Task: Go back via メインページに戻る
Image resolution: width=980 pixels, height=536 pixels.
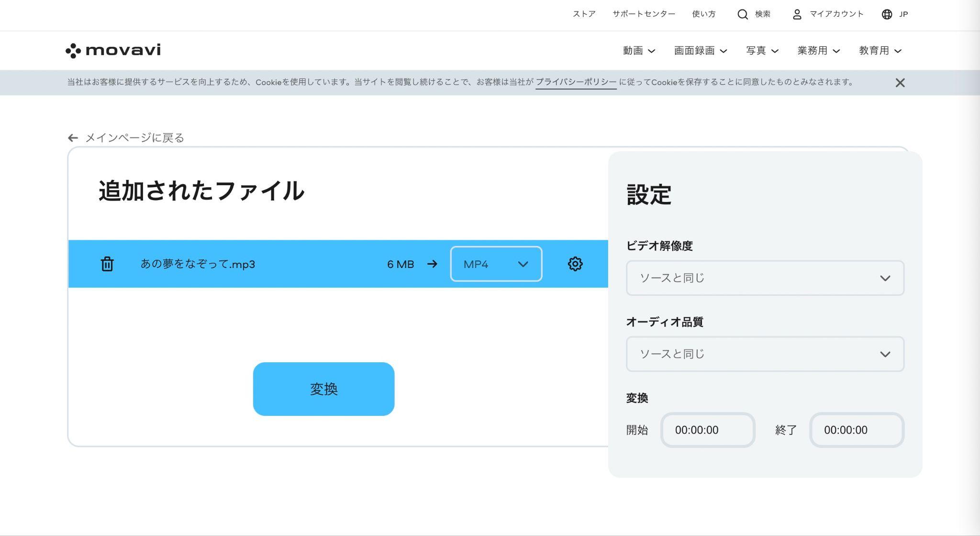Action: pyautogui.click(x=134, y=138)
